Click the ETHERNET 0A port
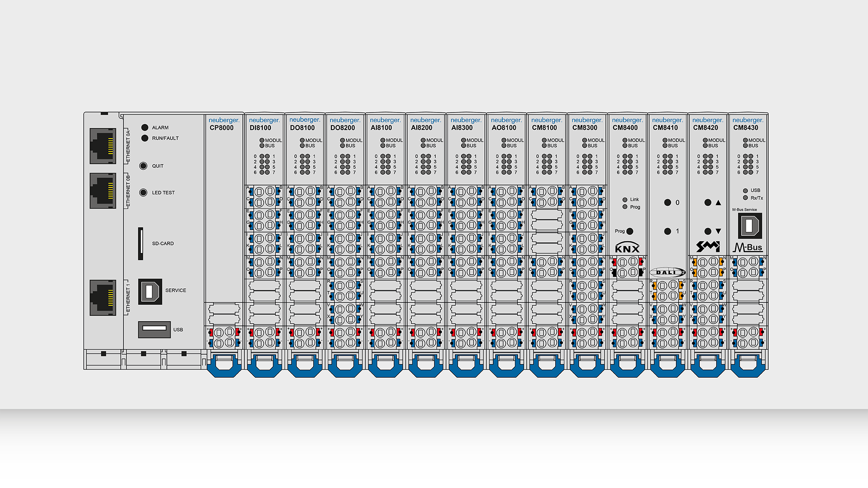Viewport: 868px width, 488px height. point(103,145)
